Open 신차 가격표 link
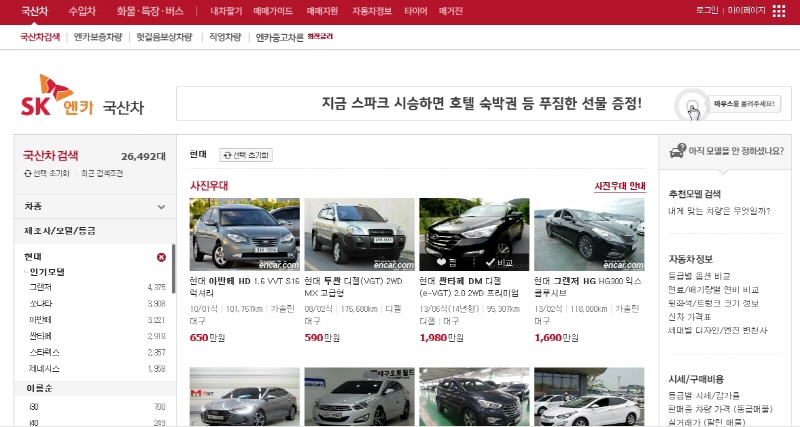The width and height of the screenshot is (800, 427). click(x=689, y=317)
